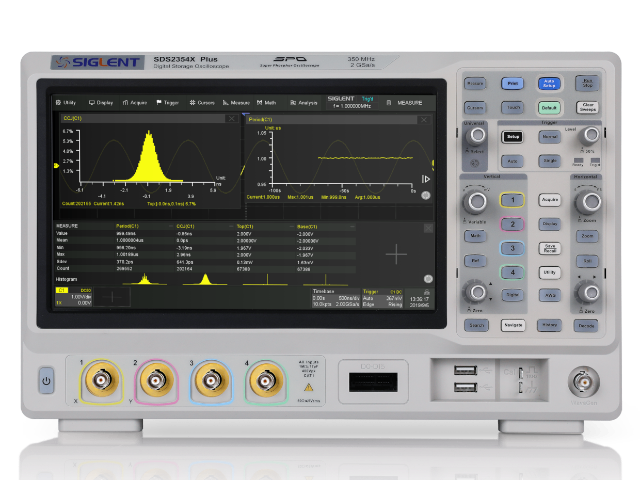The image size is (640, 480).
Task: Tap the Period(C1) column header
Action: pyautogui.click(x=128, y=226)
